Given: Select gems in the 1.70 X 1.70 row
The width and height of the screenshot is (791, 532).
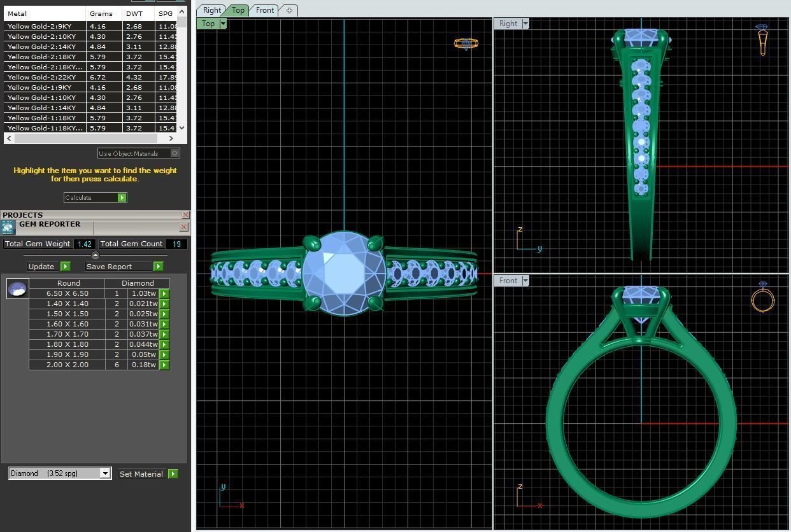Looking at the screenshot, I should coord(164,334).
